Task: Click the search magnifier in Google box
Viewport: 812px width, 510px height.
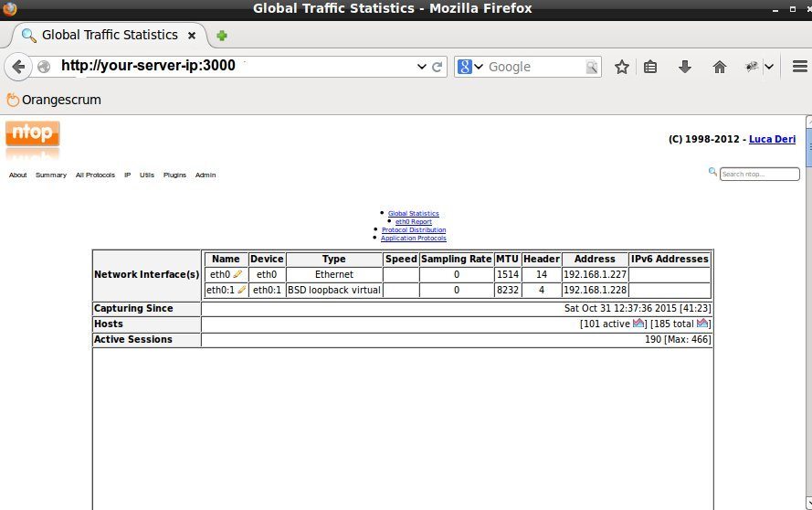Action: coord(591,67)
